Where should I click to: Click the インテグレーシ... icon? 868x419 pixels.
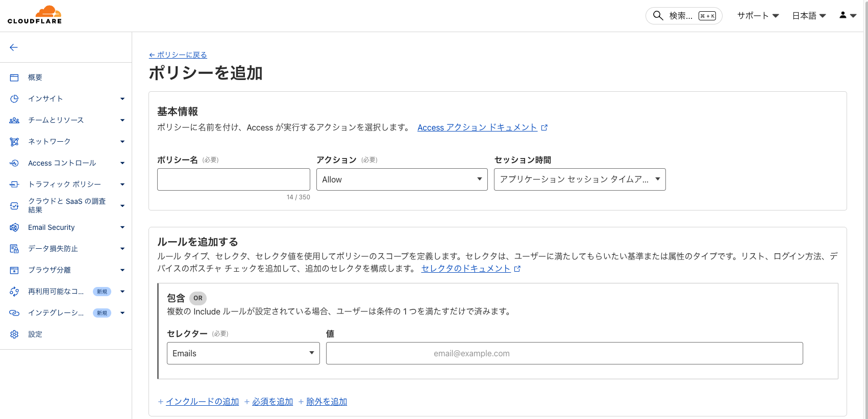(x=14, y=313)
